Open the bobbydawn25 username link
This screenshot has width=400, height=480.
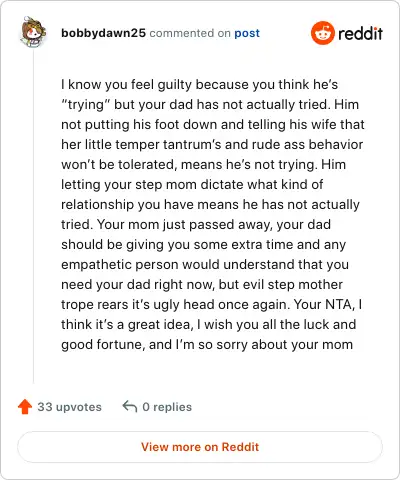(x=103, y=33)
